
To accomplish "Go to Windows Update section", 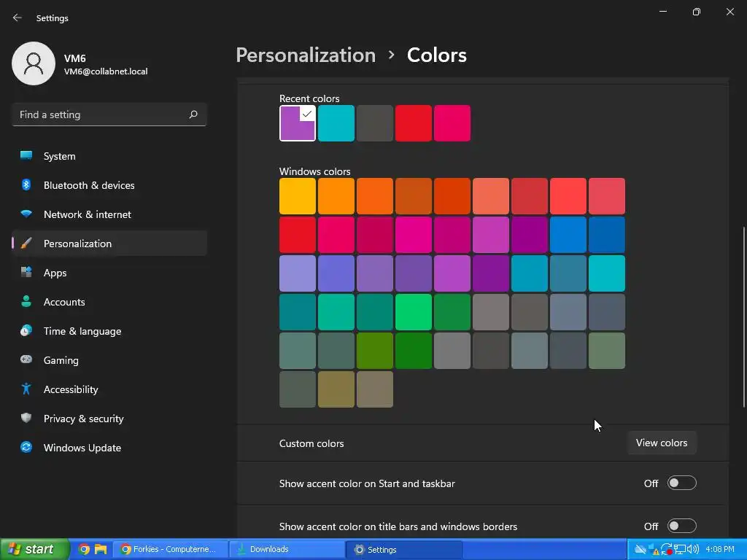I will [109, 448].
